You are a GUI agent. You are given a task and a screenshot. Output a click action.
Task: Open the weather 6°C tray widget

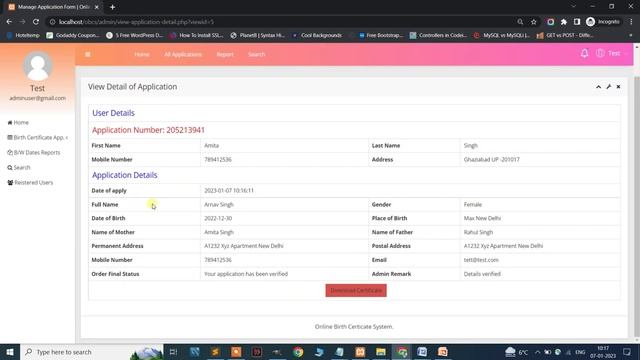[x=517, y=352]
